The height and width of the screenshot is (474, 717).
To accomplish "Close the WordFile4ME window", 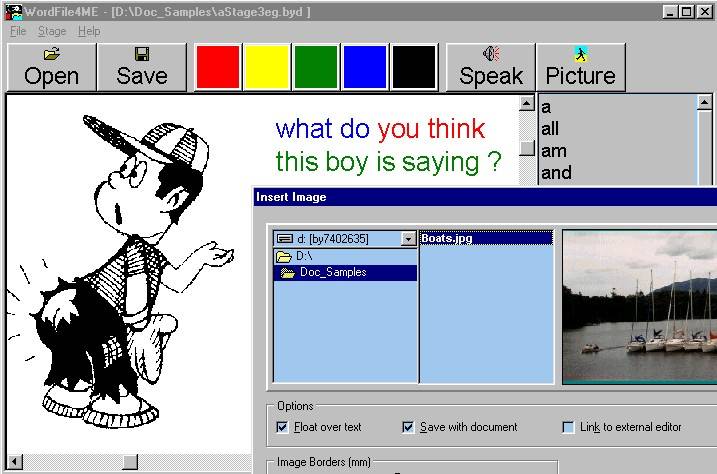I will [704, 11].
